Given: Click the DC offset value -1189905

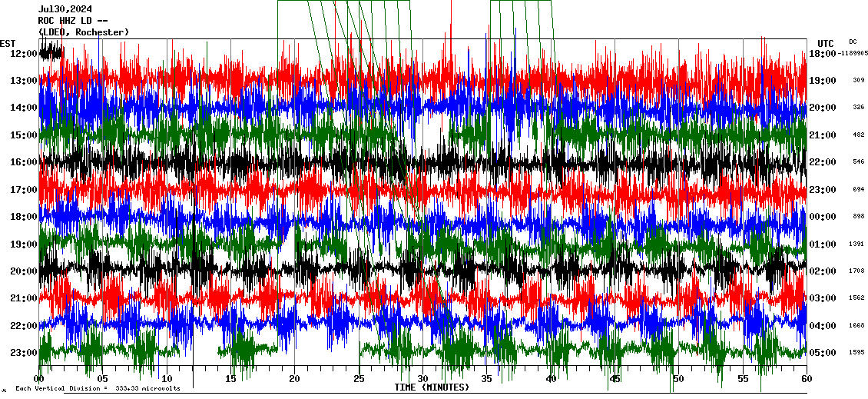Looking at the screenshot, I should coord(853,54).
